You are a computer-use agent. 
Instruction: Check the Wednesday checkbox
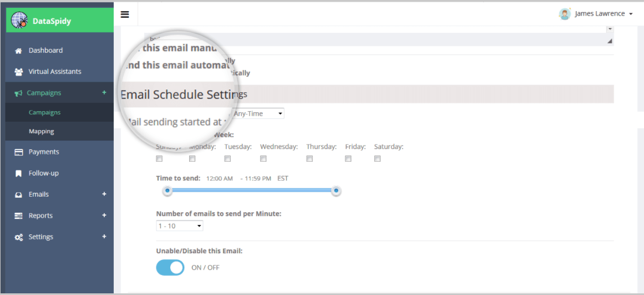click(x=263, y=159)
